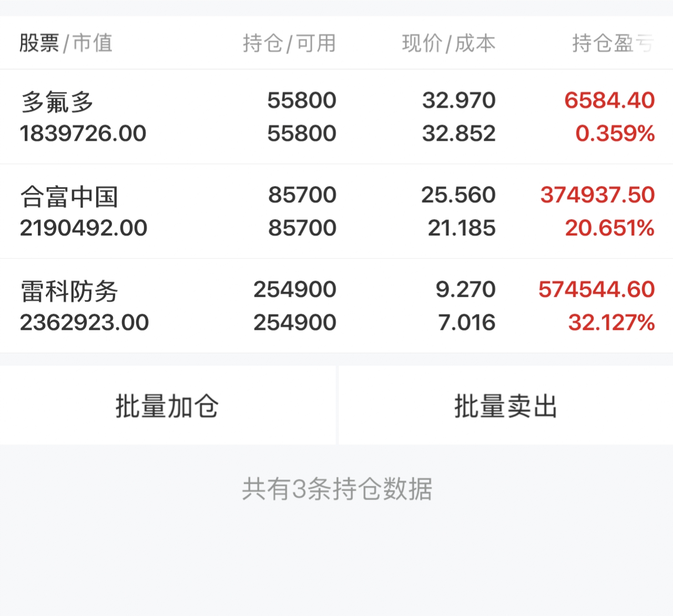Select the 32.127% gain percentage
This screenshot has width=673, height=616.
[x=611, y=323]
